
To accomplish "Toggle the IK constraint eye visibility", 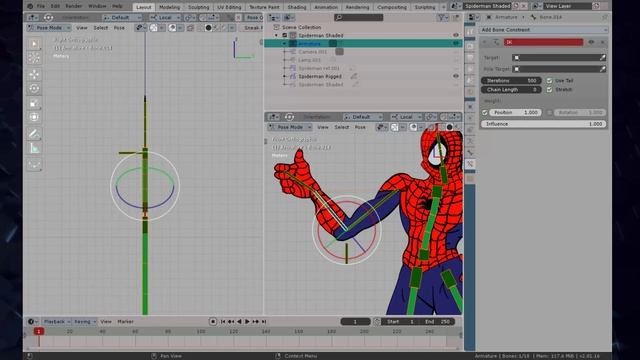I will click(591, 42).
